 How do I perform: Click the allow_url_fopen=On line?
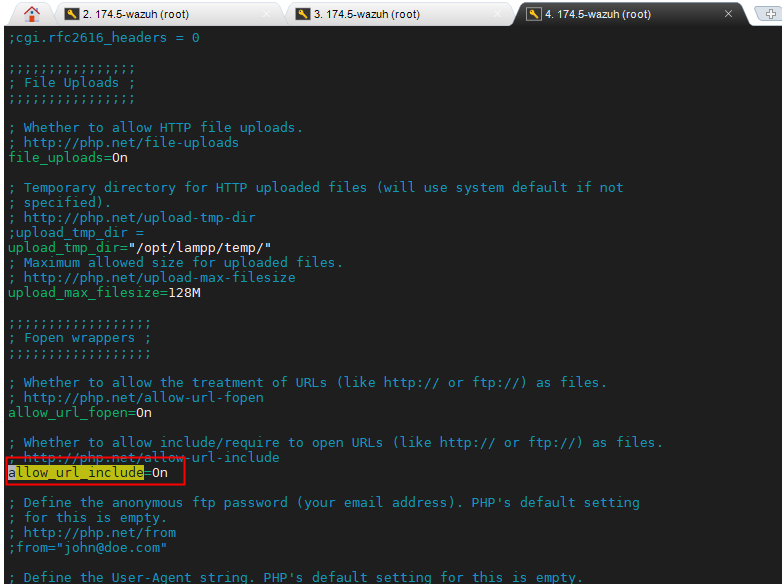coord(80,412)
